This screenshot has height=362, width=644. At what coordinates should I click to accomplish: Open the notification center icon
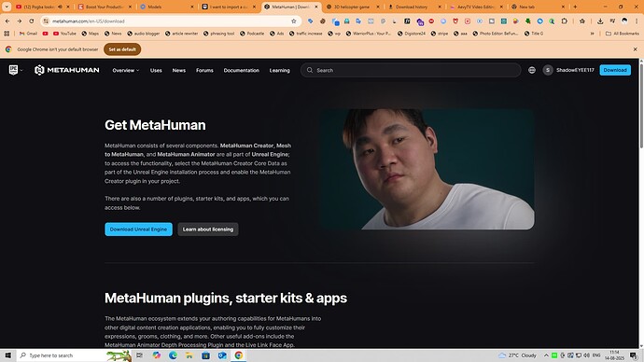(634, 355)
